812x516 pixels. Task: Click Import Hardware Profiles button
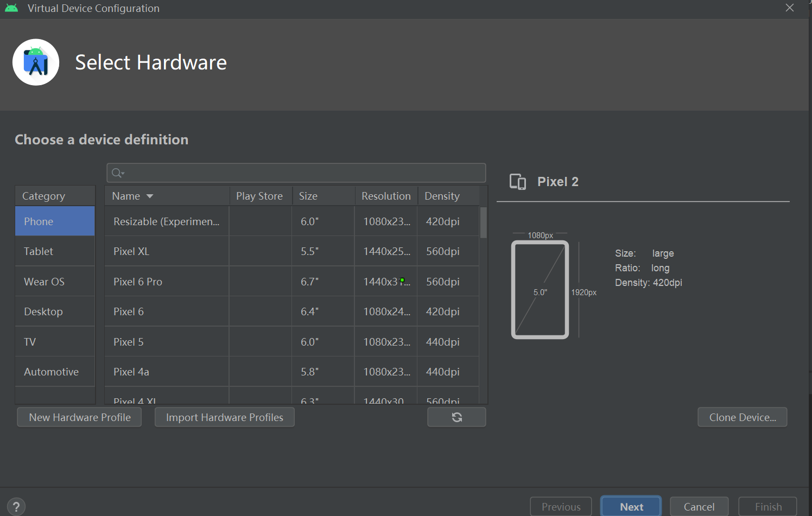(224, 417)
